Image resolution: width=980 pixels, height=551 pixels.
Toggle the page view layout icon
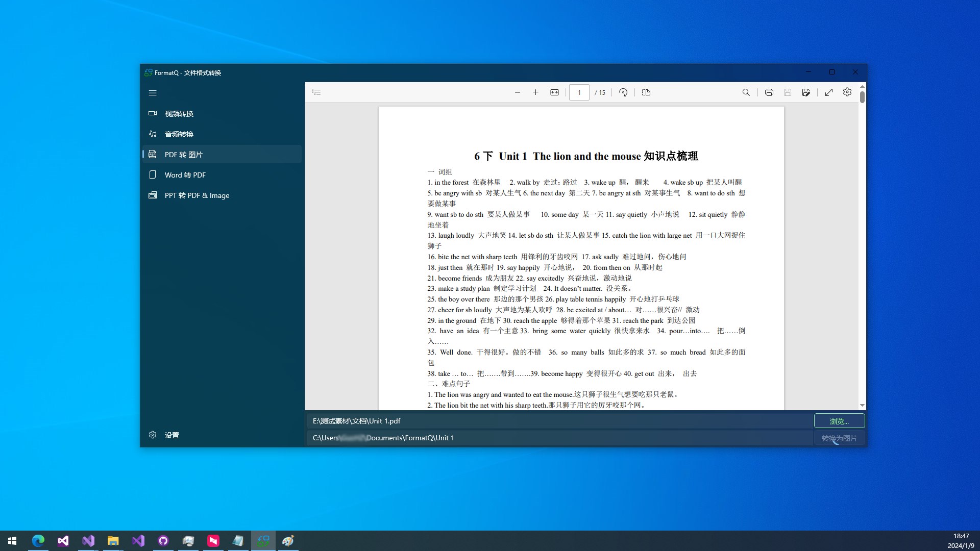tap(646, 92)
